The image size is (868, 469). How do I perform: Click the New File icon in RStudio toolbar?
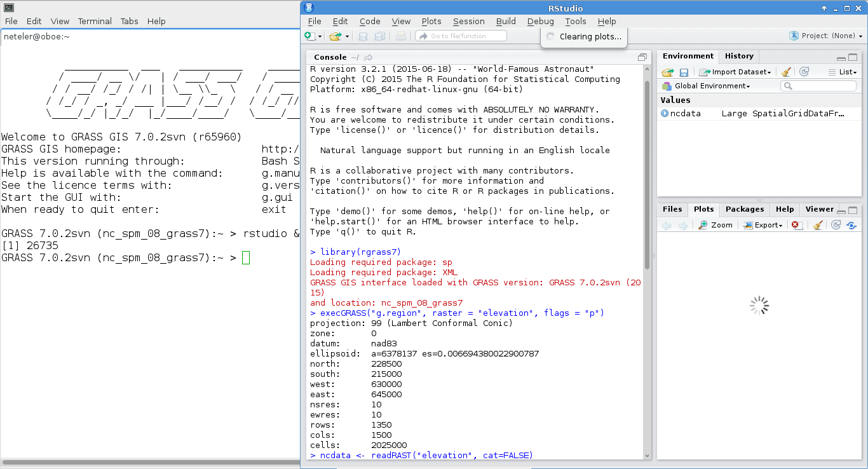tap(309, 36)
